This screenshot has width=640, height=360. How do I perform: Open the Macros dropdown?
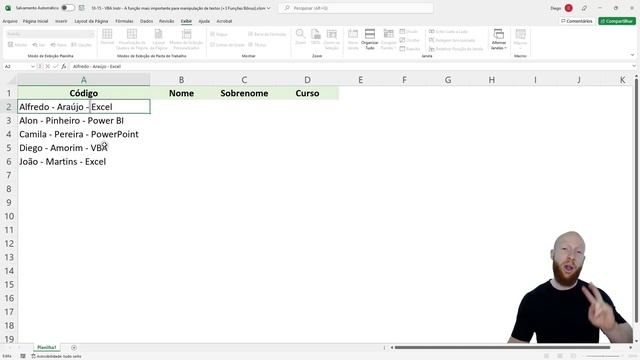520,39
